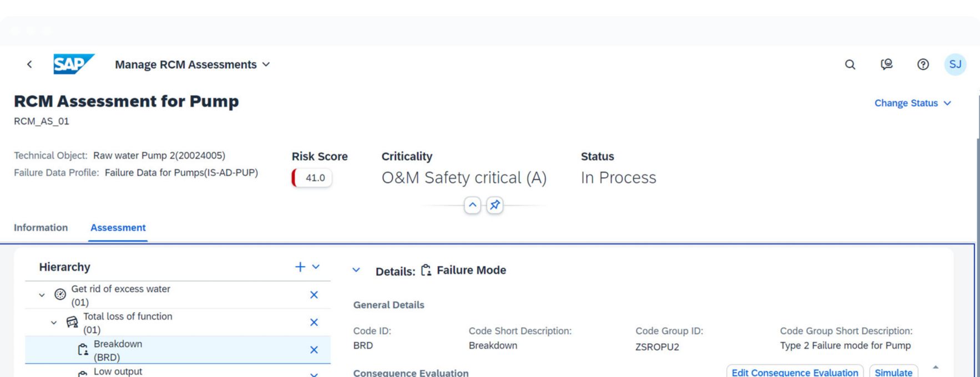Delete Get rid of excess water row
This screenshot has width=980, height=377.
tap(314, 295)
